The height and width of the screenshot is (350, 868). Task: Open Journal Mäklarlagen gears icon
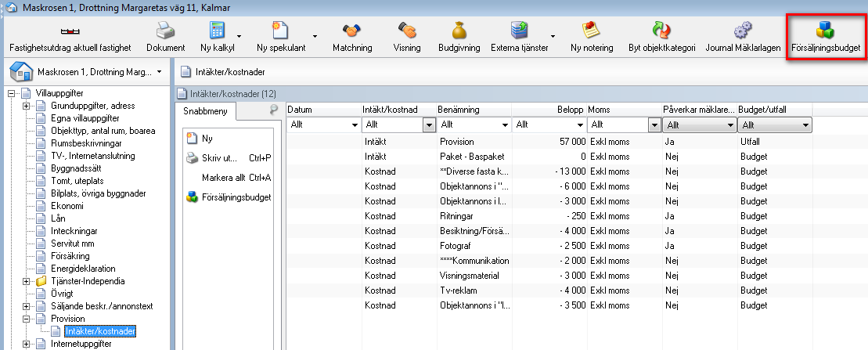(x=743, y=30)
